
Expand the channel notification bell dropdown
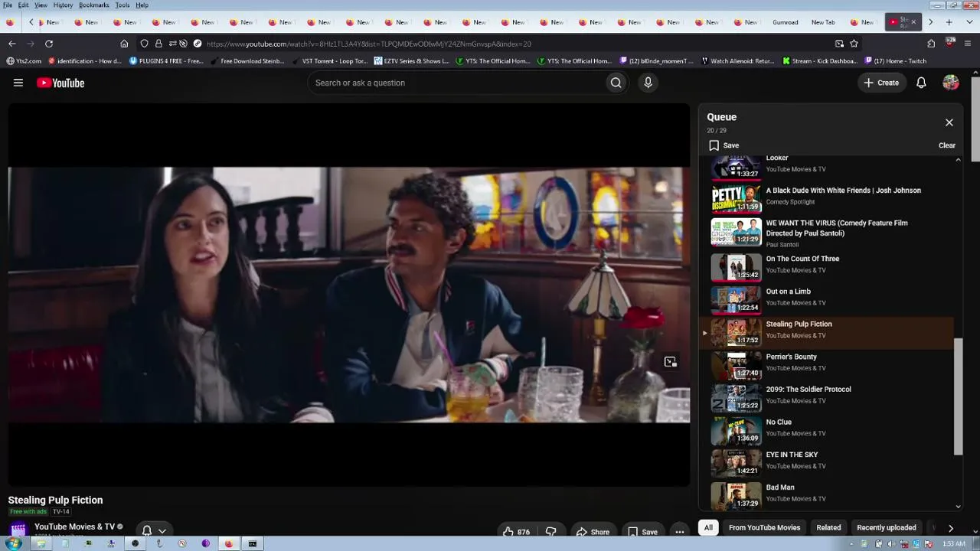click(154, 530)
